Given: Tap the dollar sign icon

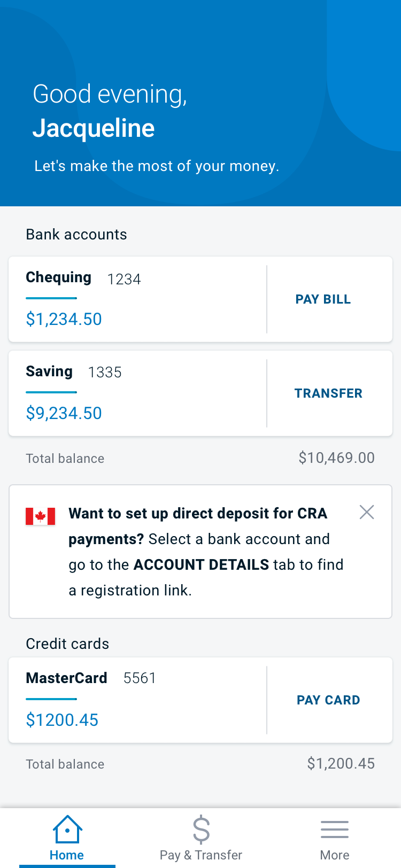Looking at the screenshot, I should click(201, 829).
